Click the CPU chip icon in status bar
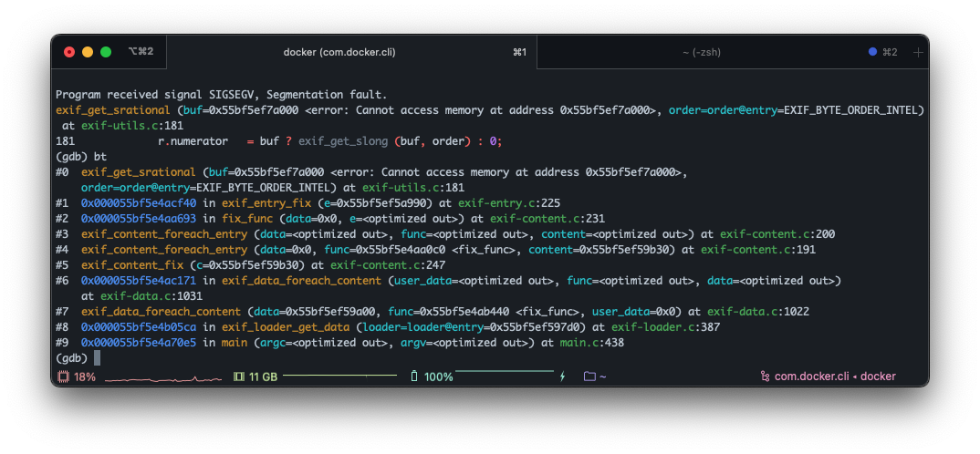The height and width of the screenshot is (454, 980). pyautogui.click(x=63, y=377)
